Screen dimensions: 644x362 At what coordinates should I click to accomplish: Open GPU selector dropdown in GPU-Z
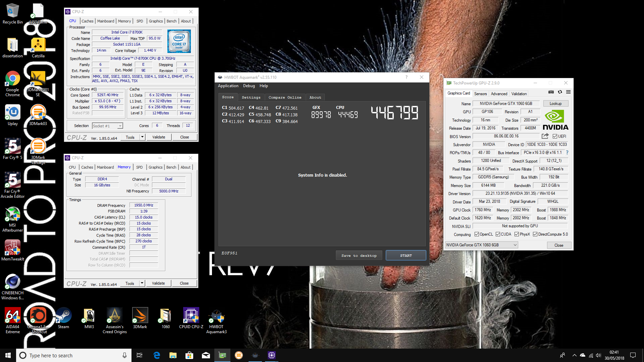click(481, 245)
